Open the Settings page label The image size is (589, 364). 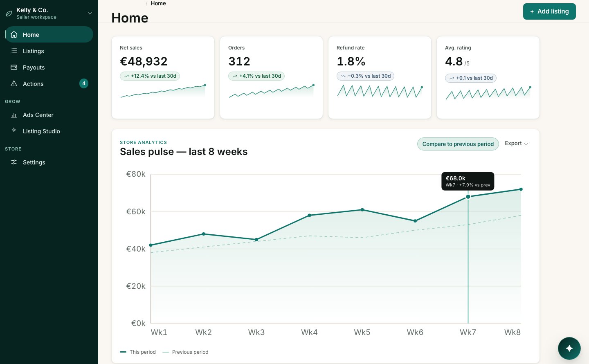(x=34, y=162)
